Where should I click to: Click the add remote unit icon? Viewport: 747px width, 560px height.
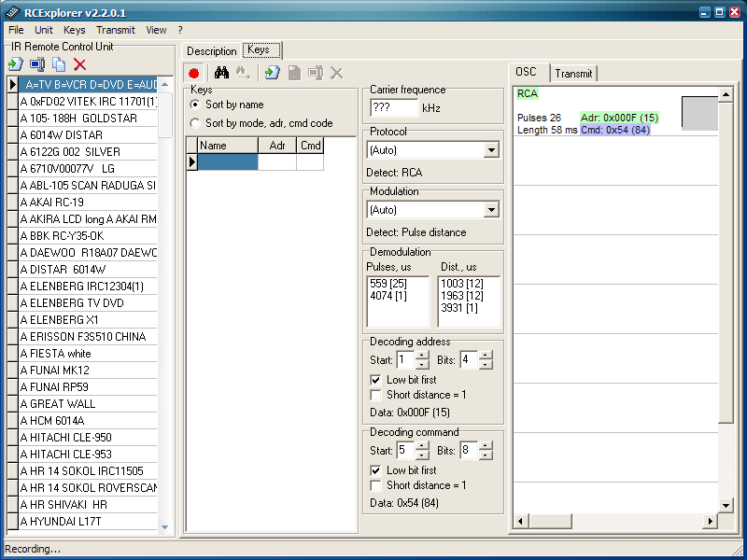click(x=15, y=64)
